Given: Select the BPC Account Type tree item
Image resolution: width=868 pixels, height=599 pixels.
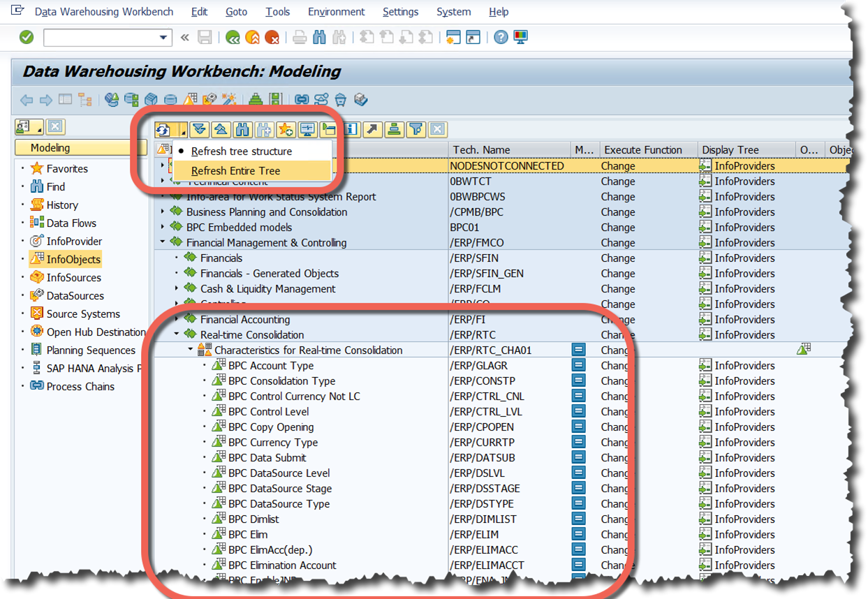Looking at the screenshot, I should click(x=270, y=366).
